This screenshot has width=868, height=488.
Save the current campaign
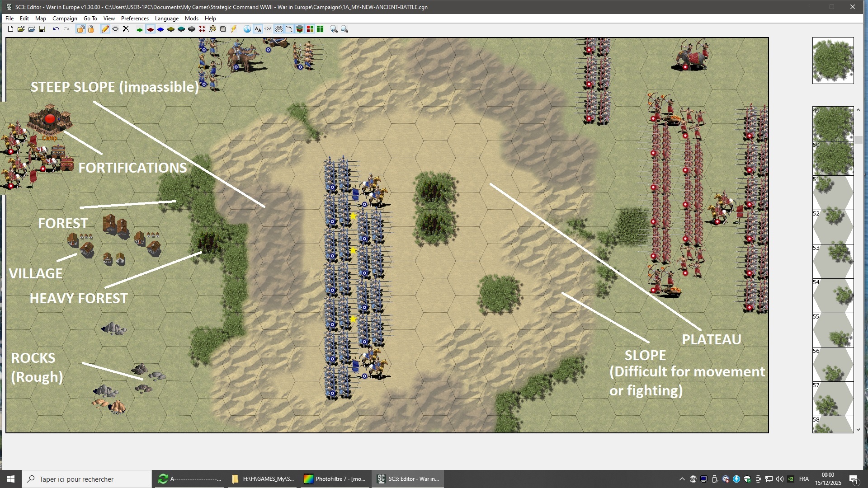coord(42,29)
